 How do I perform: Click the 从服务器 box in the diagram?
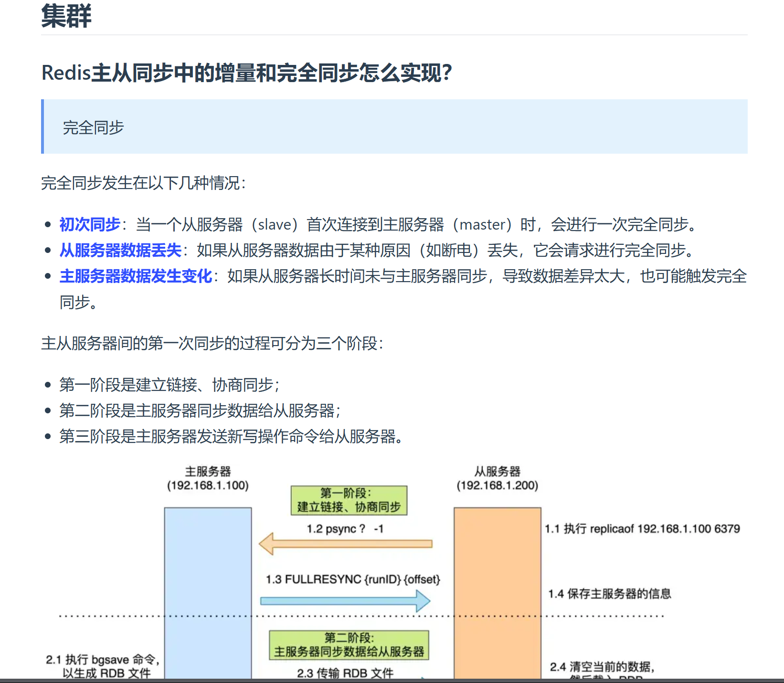497,592
